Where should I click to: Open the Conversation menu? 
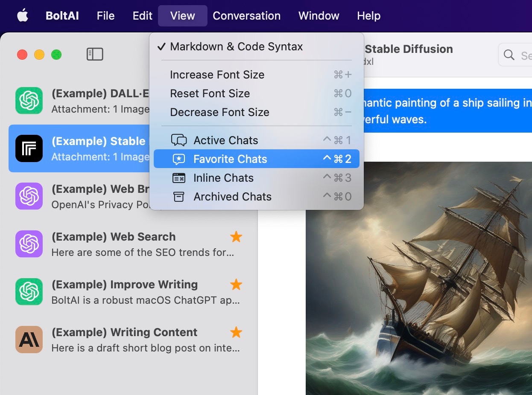[x=246, y=16]
